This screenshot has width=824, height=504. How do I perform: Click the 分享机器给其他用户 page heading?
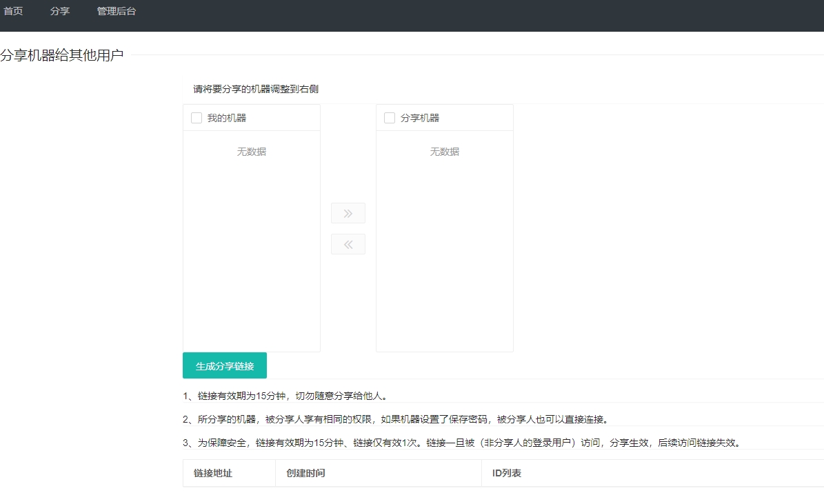pos(62,56)
